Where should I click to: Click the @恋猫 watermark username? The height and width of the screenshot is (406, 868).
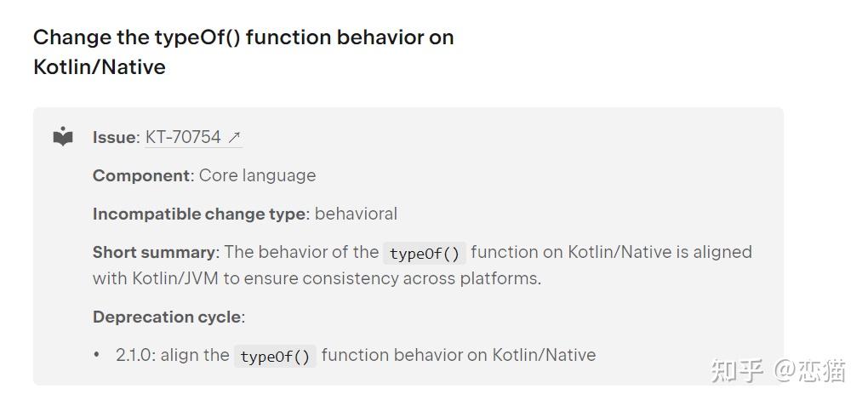[809, 371]
